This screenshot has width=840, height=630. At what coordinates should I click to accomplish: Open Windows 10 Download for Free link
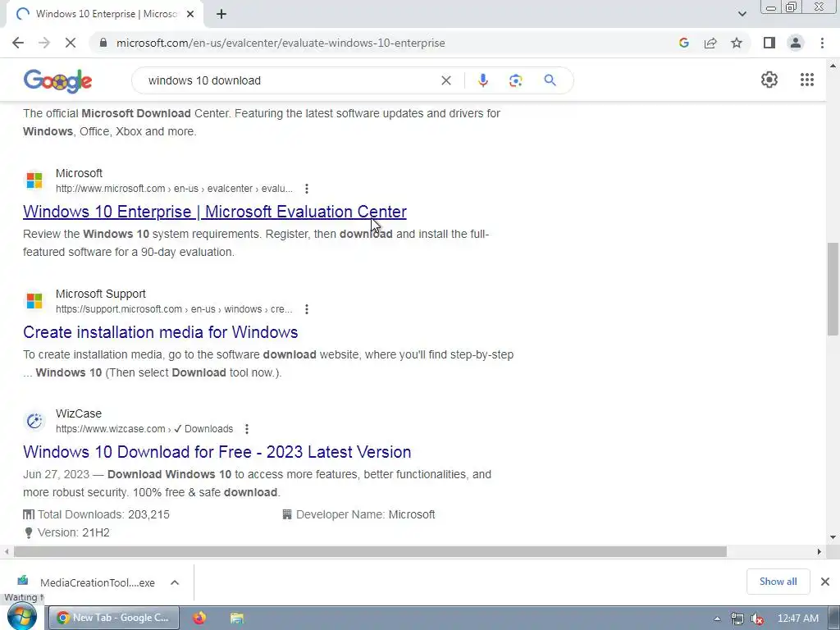217,452
